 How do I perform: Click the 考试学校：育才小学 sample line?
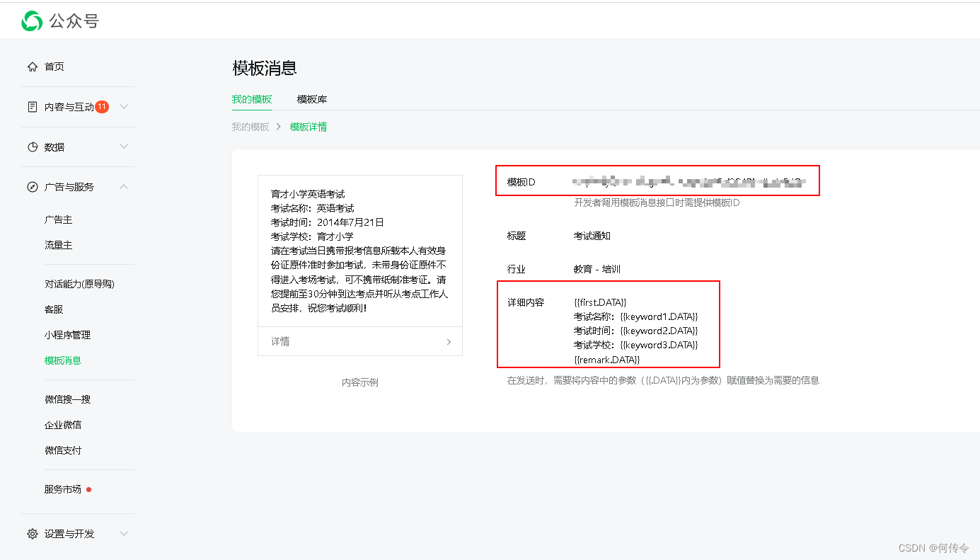tap(312, 236)
